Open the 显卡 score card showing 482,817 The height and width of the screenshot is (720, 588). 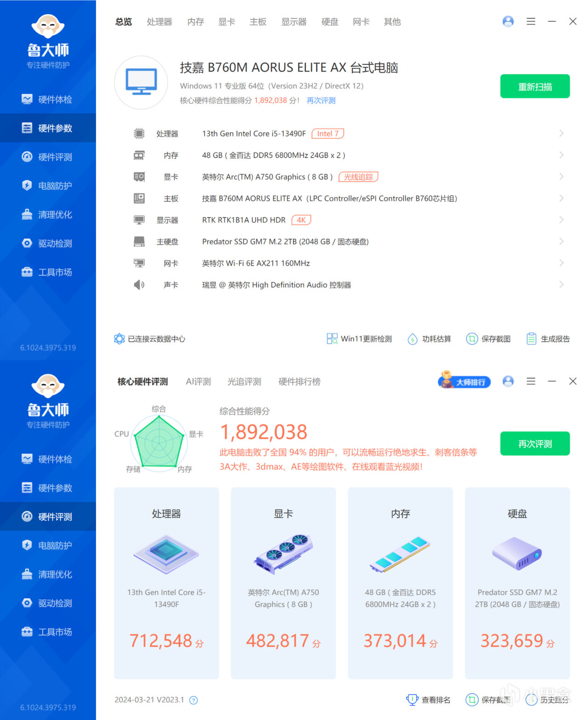click(283, 583)
